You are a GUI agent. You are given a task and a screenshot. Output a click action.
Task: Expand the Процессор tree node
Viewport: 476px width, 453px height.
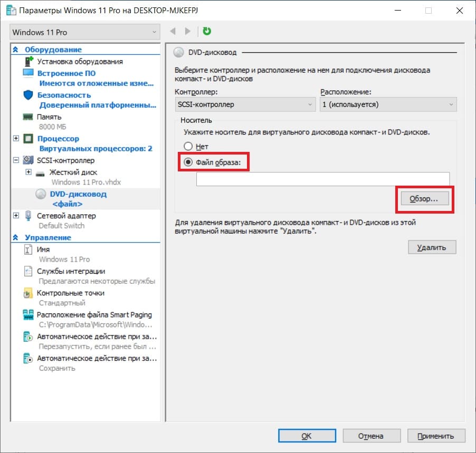(16, 138)
